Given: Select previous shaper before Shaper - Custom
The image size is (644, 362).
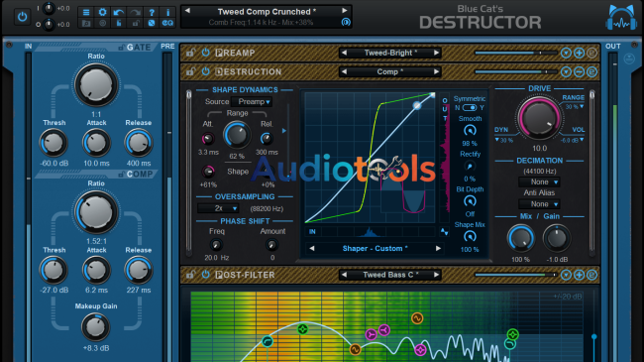Looking at the screenshot, I should coord(312,249).
